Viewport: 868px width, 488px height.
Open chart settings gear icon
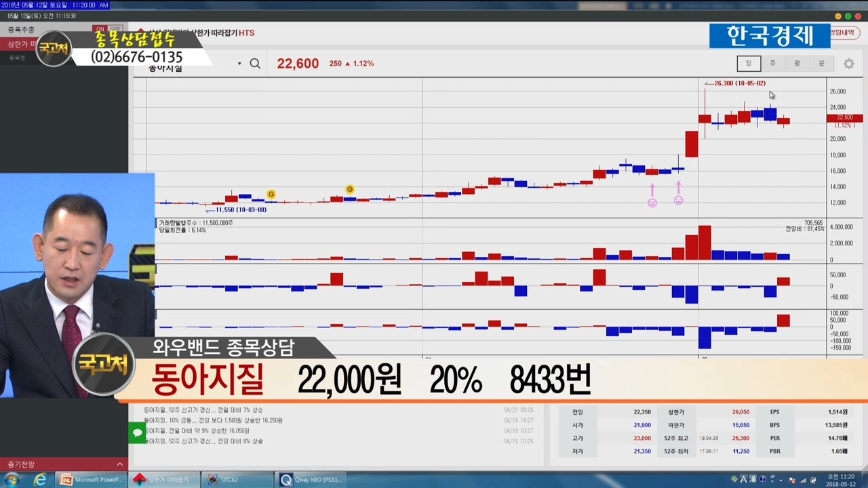coord(848,64)
